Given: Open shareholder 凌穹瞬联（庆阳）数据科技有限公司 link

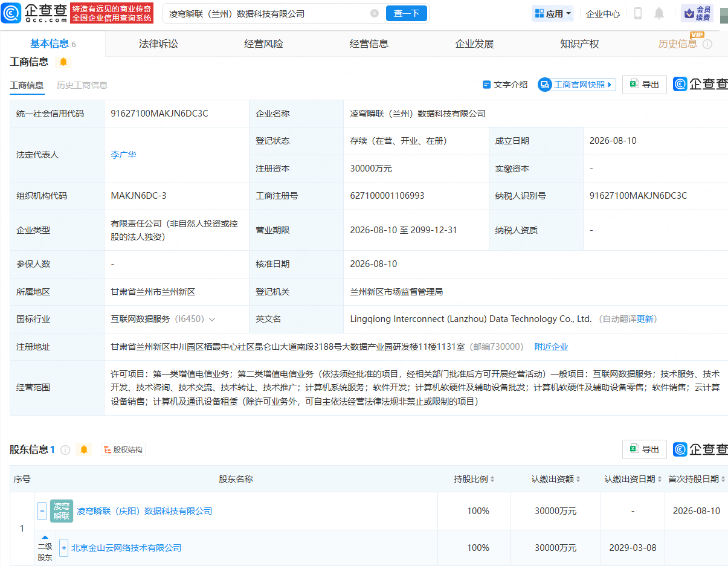Looking at the screenshot, I should [x=144, y=511].
